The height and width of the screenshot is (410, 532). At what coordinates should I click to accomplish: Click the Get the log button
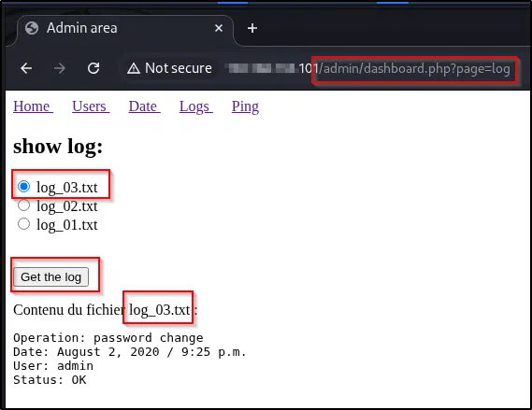pos(50,276)
